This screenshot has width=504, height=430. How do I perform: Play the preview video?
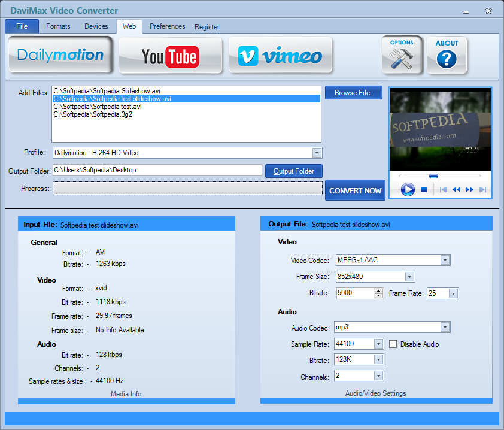pyautogui.click(x=408, y=189)
